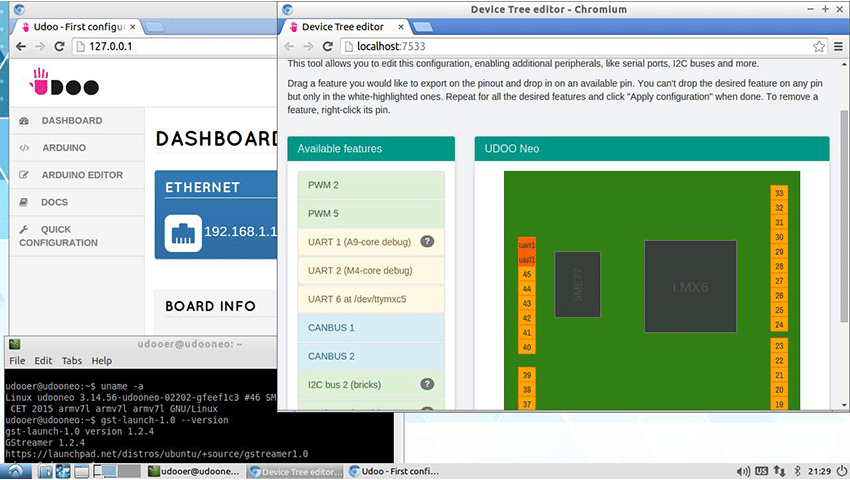Click pin 45 on the board
This screenshot has height=480, width=850.
(x=527, y=274)
